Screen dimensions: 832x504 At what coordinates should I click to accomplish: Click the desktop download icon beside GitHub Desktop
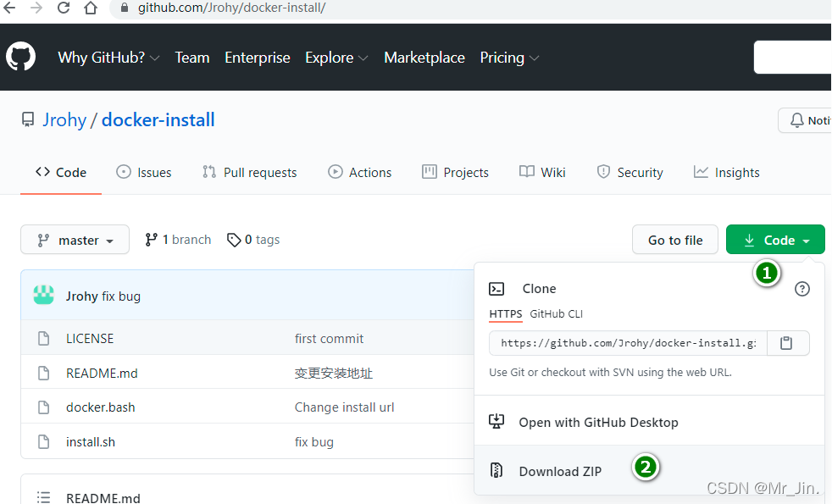496,422
